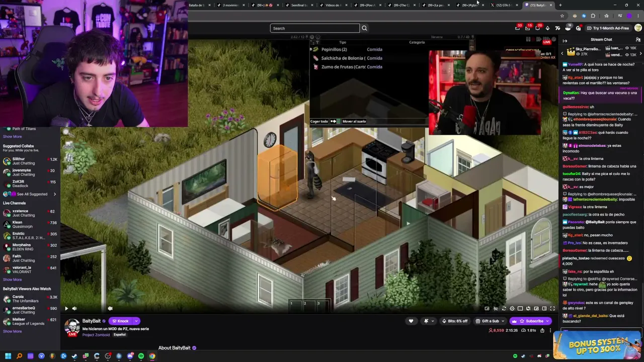Open jovenmyke channel in sidebar

point(30,172)
